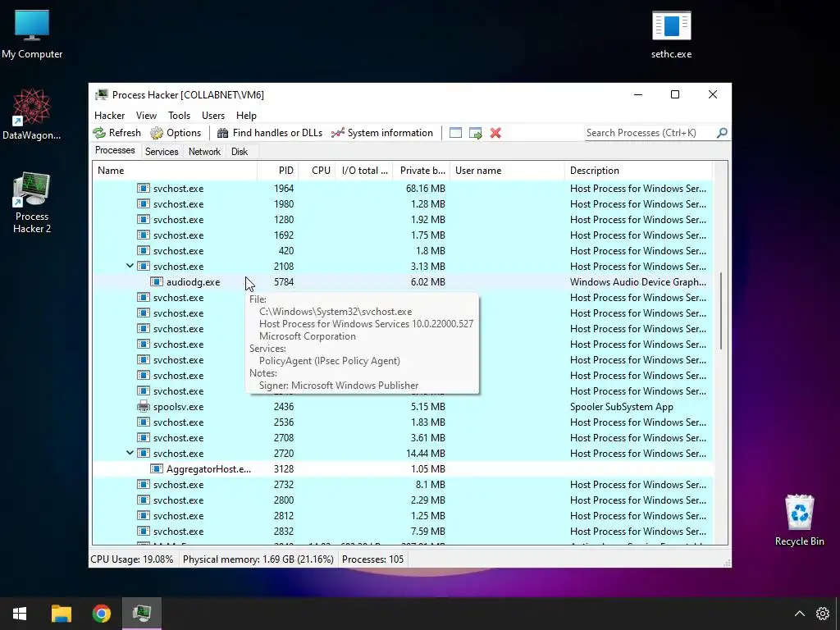Open Find handles or DLLs

click(269, 133)
